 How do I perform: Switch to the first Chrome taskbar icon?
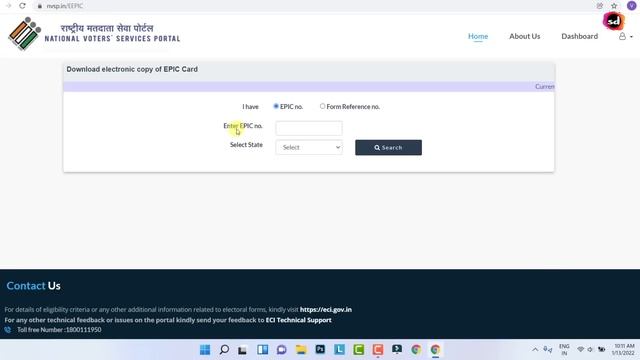click(416, 349)
